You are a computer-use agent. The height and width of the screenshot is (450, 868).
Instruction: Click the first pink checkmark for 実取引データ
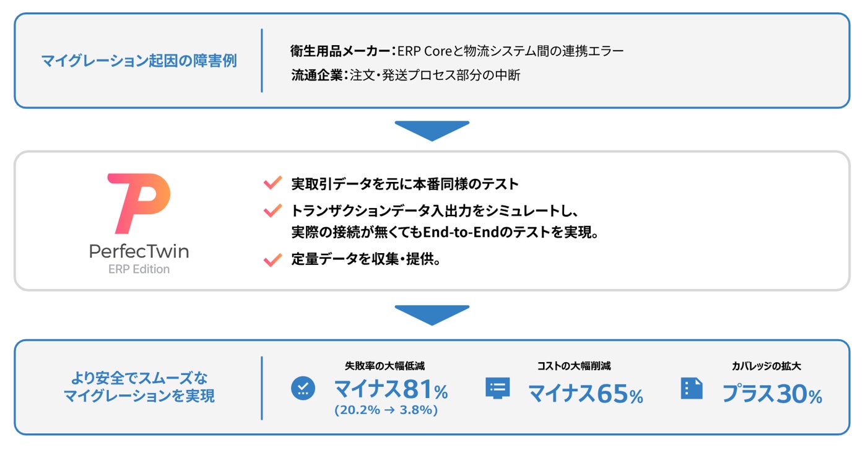(x=272, y=183)
